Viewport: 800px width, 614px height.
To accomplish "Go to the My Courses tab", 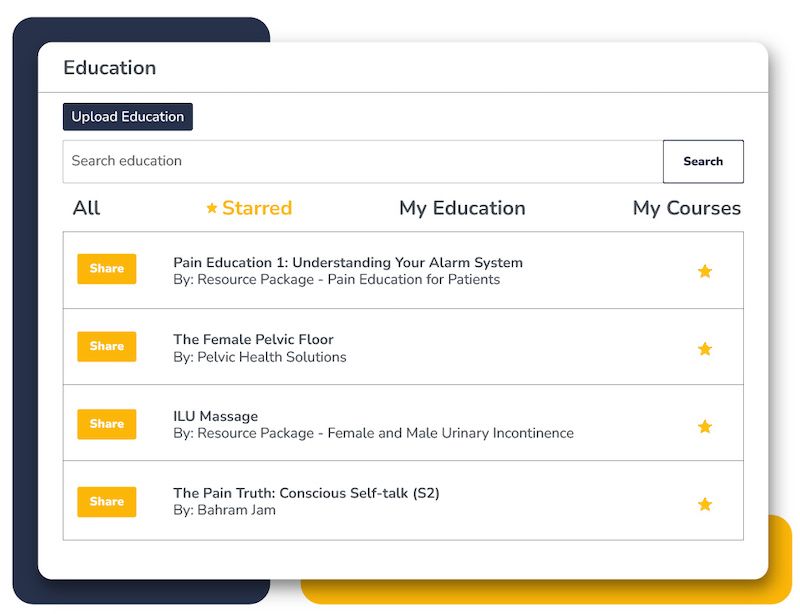I will pyautogui.click(x=687, y=208).
